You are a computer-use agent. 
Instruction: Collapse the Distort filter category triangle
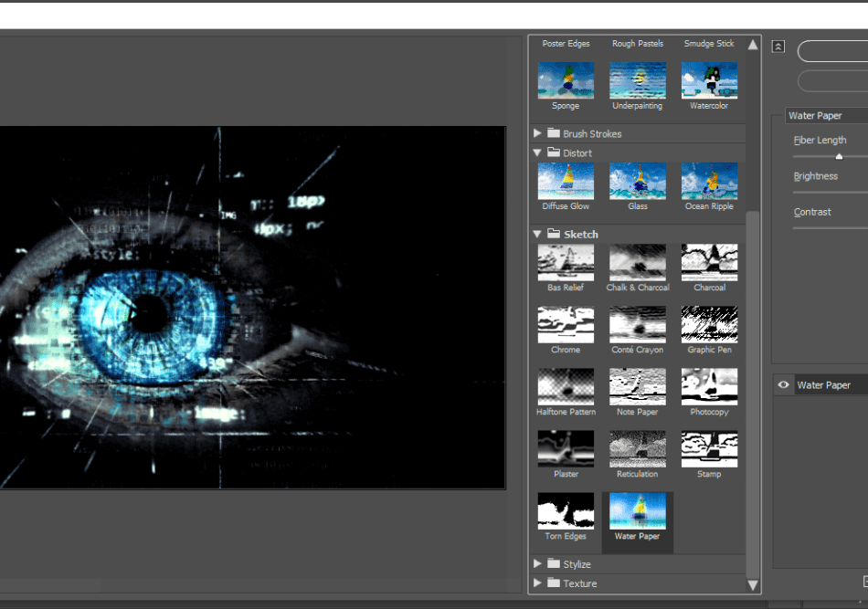pyautogui.click(x=537, y=152)
